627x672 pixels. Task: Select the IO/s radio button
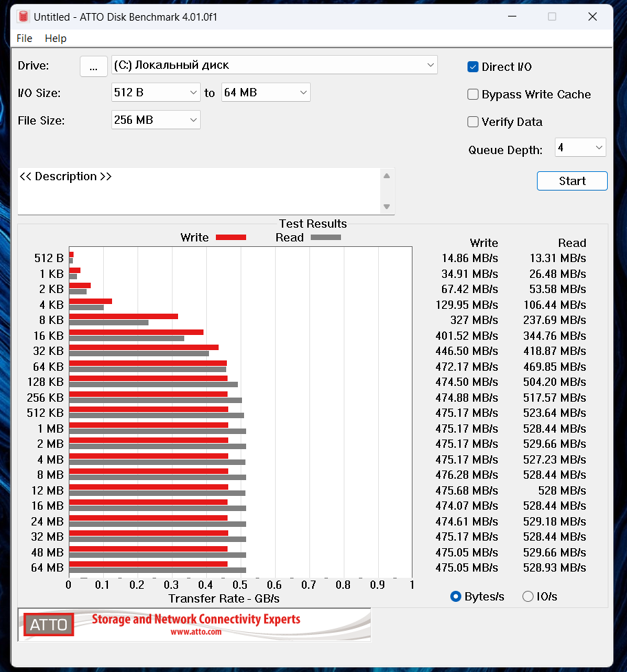coord(528,596)
